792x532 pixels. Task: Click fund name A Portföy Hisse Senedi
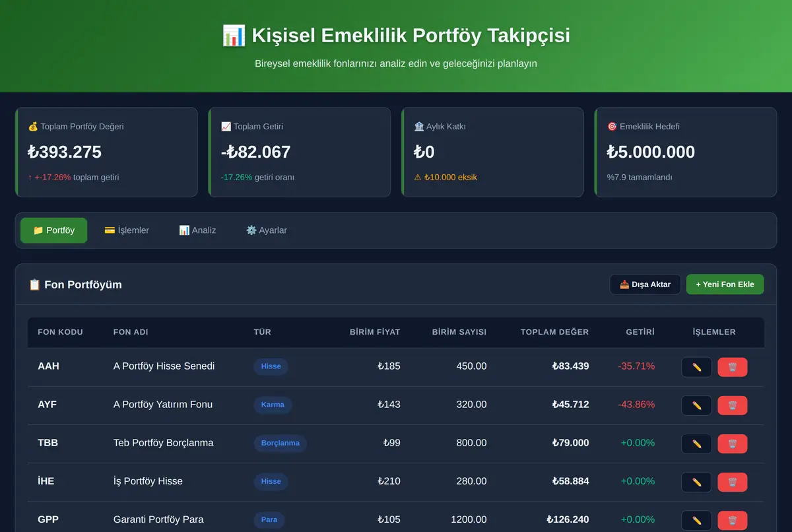(164, 366)
